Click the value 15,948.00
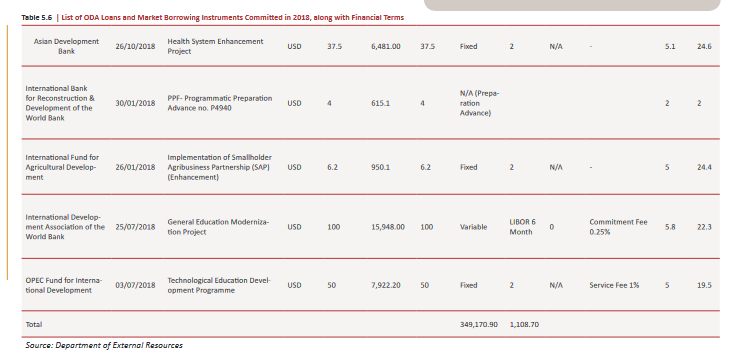This screenshot has height=361, width=737. point(388,227)
